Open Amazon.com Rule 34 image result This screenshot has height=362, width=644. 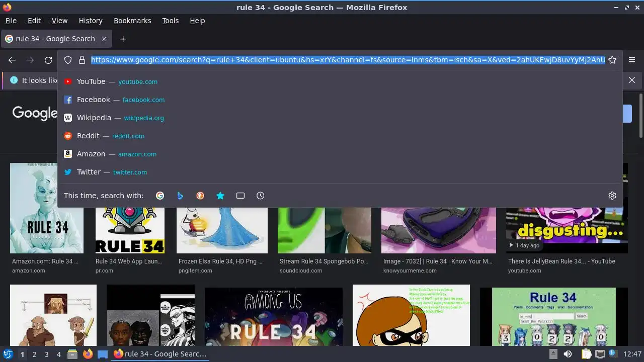pyautogui.click(x=47, y=208)
